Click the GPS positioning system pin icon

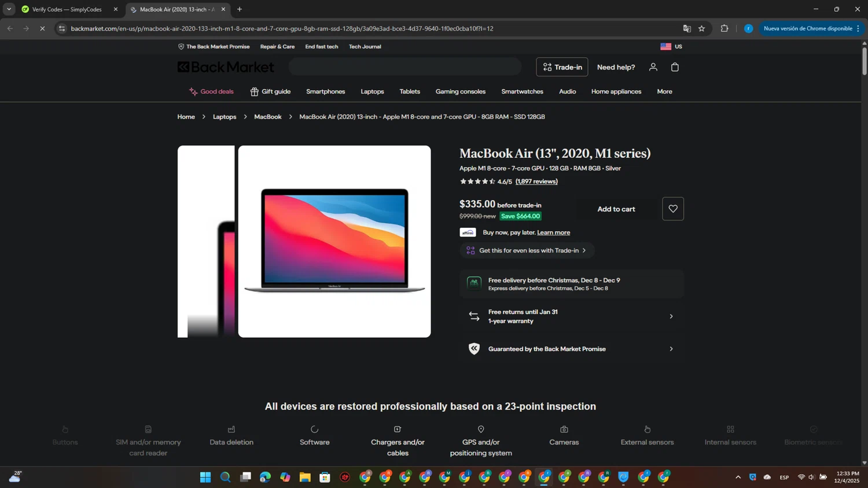click(x=481, y=429)
